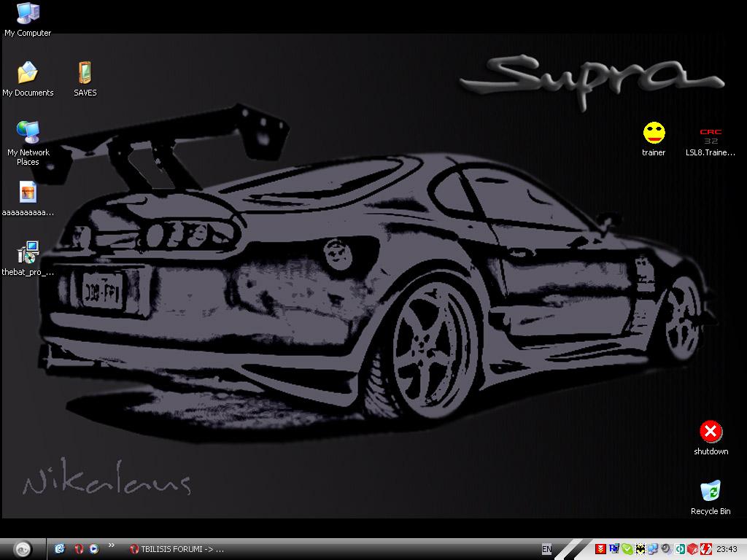This screenshot has height=560, width=747.
Task: Click the red ATI cube tray icon
Action: [693, 549]
